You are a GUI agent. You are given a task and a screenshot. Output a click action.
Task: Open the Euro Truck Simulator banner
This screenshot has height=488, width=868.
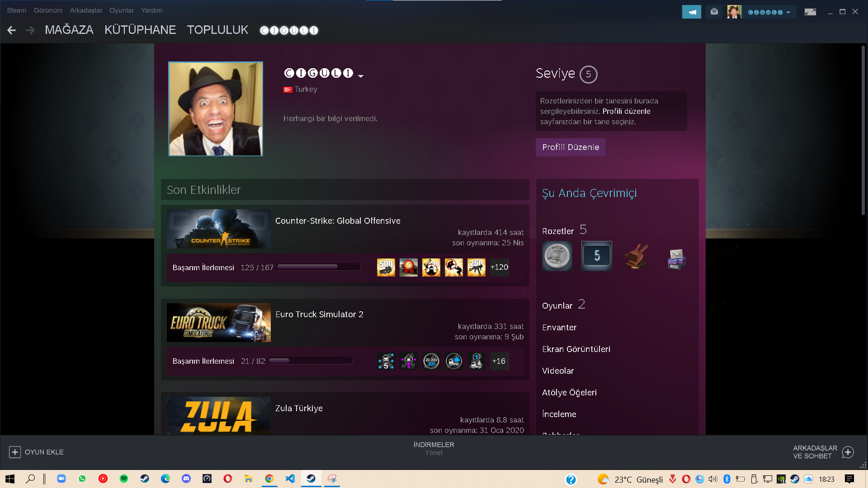[x=219, y=323]
